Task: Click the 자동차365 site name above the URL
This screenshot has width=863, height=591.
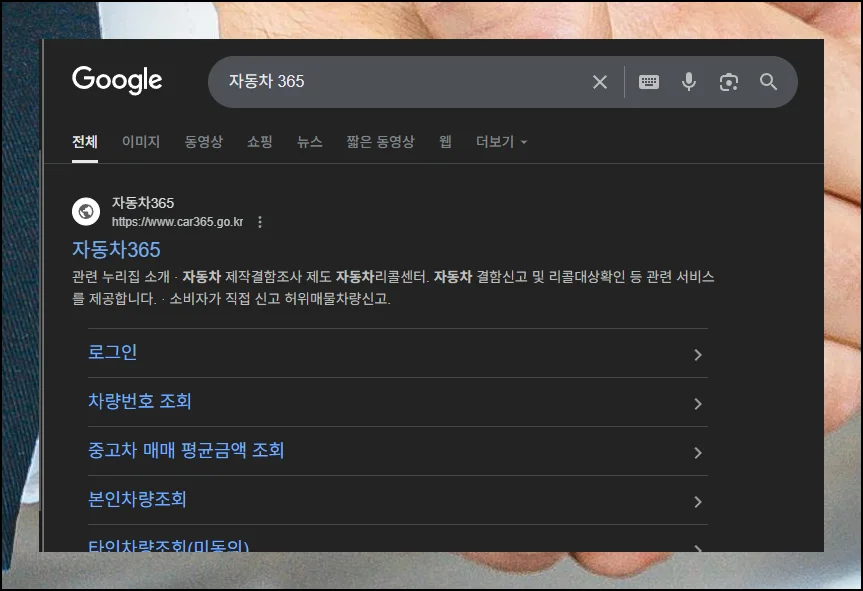Action: pos(143,203)
